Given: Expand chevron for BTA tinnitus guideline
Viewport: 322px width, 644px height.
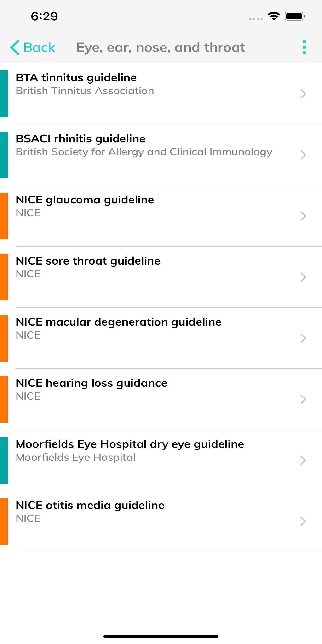Looking at the screenshot, I should [303, 94].
